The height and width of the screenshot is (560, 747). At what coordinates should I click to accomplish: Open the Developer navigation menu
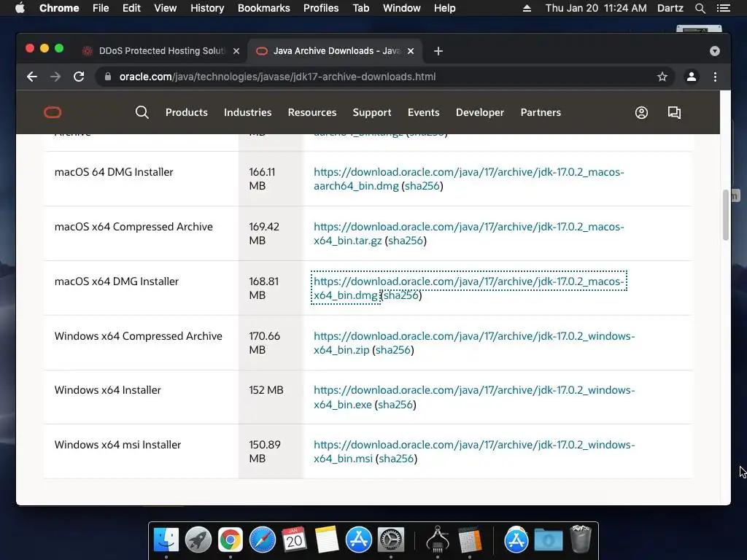point(480,113)
